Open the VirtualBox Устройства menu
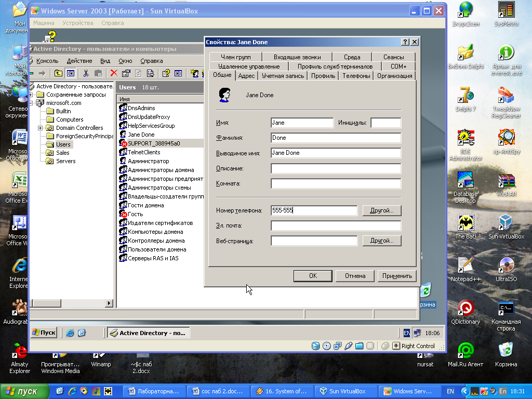532x399 pixels. [78, 23]
